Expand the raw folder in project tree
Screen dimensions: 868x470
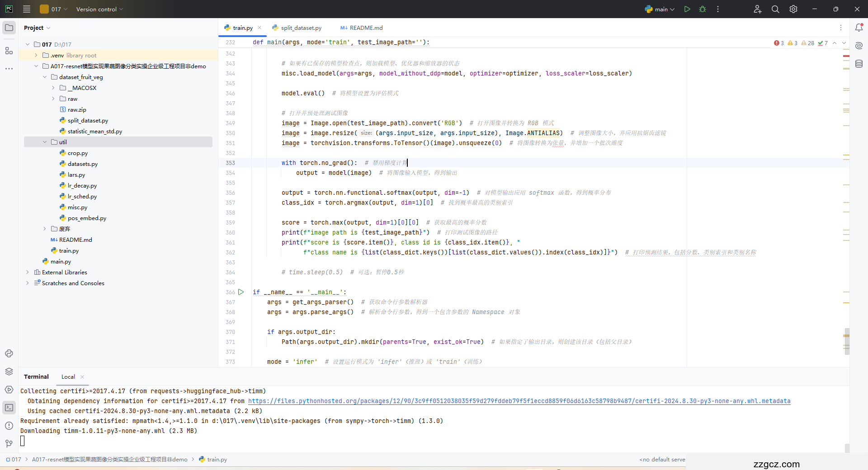[x=53, y=99]
